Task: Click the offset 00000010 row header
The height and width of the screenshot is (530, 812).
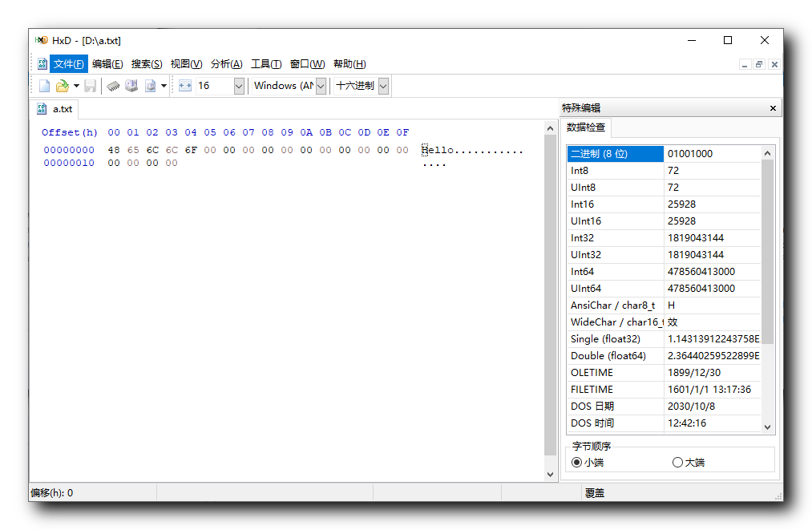Action: (x=69, y=164)
